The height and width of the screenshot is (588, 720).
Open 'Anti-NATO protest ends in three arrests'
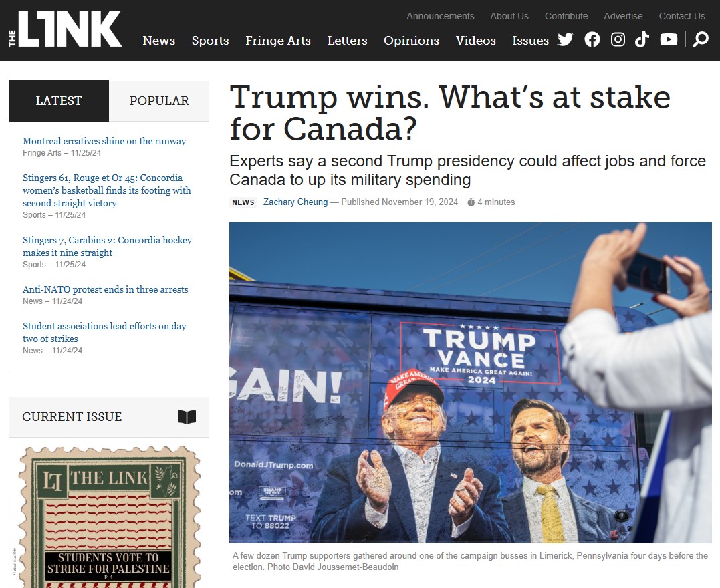click(x=105, y=289)
